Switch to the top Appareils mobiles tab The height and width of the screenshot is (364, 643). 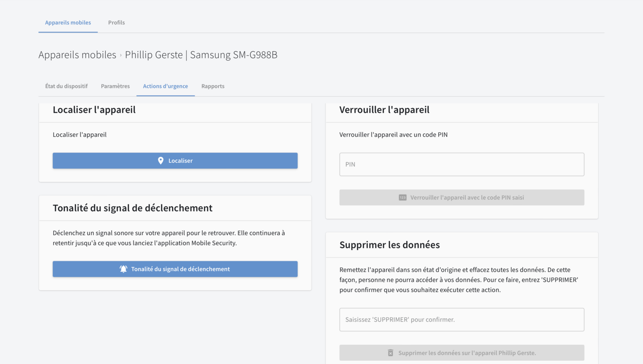68,23
